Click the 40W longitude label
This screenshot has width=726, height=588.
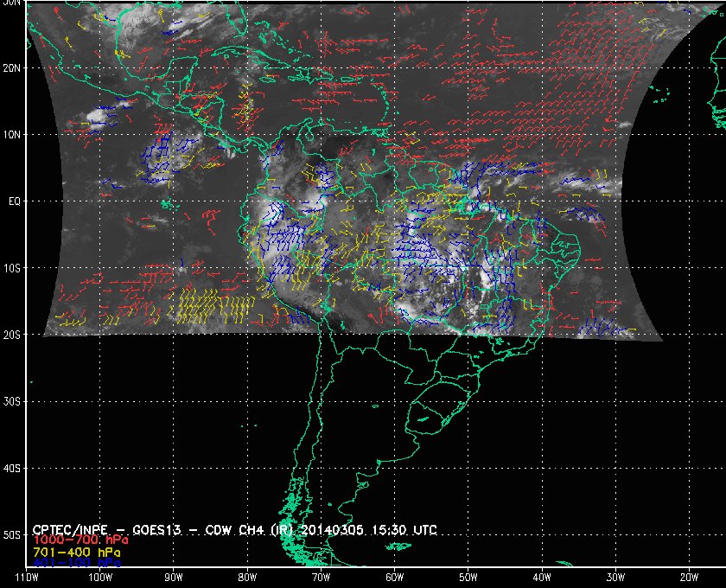click(542, 578)
